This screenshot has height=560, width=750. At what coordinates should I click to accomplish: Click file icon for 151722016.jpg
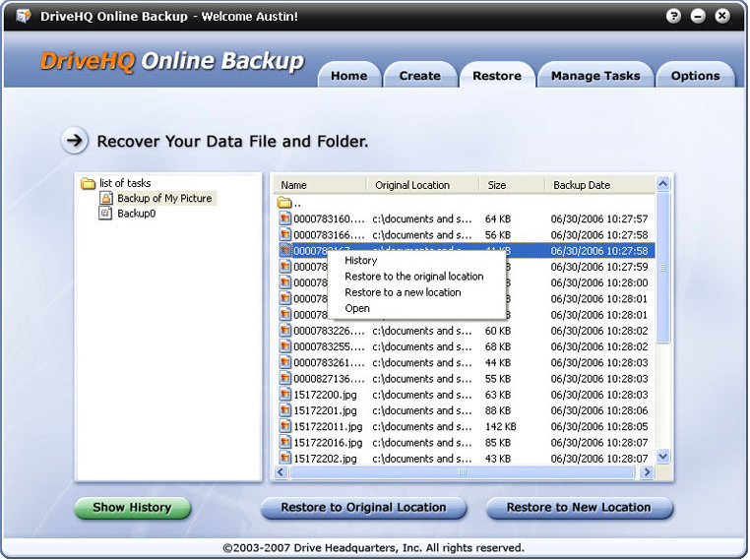click(285, 442)
